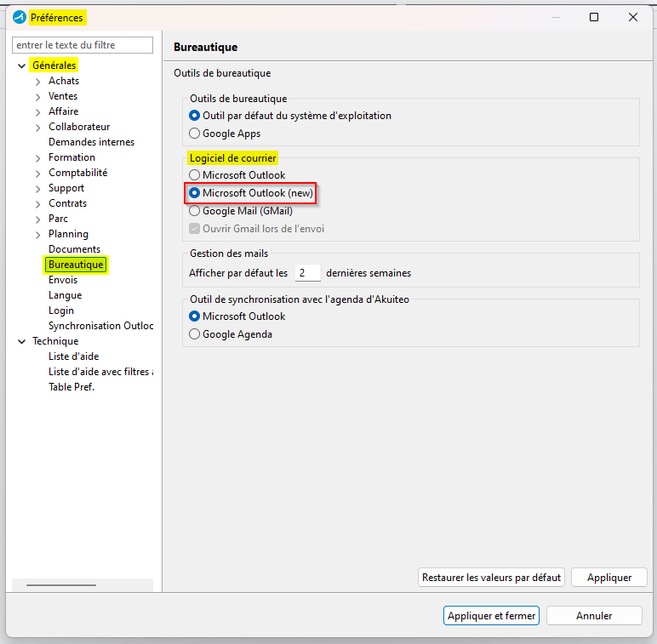Viewport: 657px width, 644px height.
Task: Click the Annuler button
Action: pyautogui.click(x=594, y=616)
